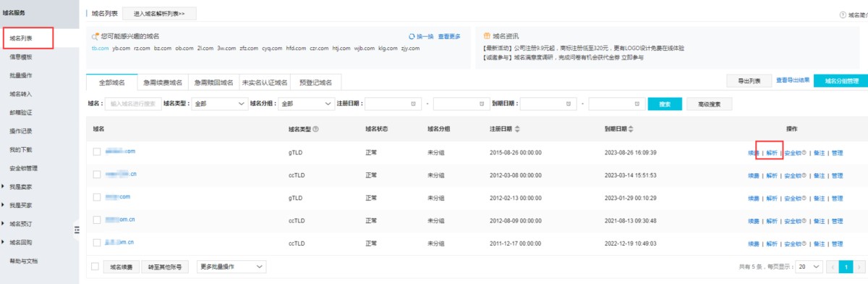Image resolution: width=868 pixels, height=284 pixels.
Task: Click 安全锁 info icon in 2012-08-09 row
Action: tap(804, 220)
